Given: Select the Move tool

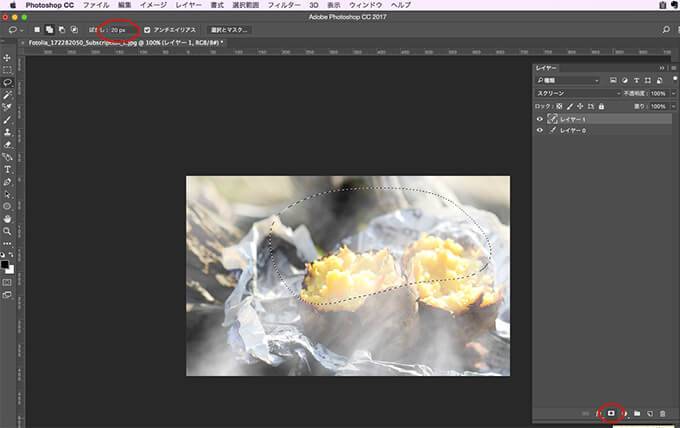Looking at the screenshot, I should click(x=7, y=58).
